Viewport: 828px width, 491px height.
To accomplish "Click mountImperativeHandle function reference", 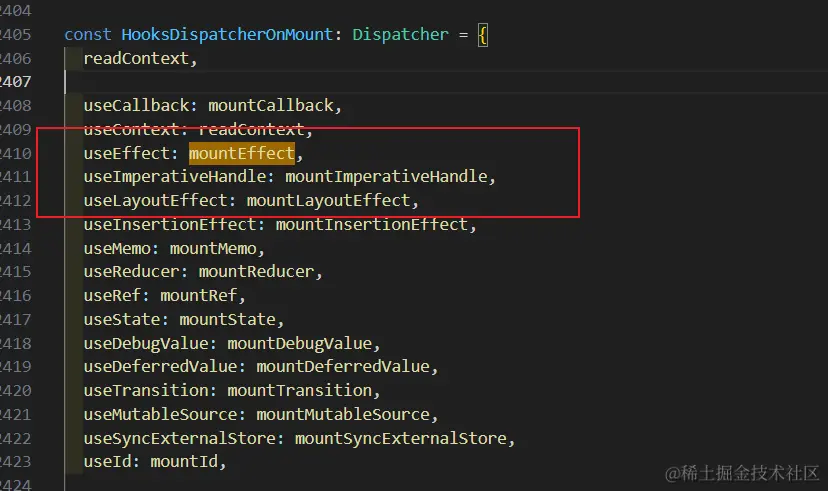I will click(387, 177).
